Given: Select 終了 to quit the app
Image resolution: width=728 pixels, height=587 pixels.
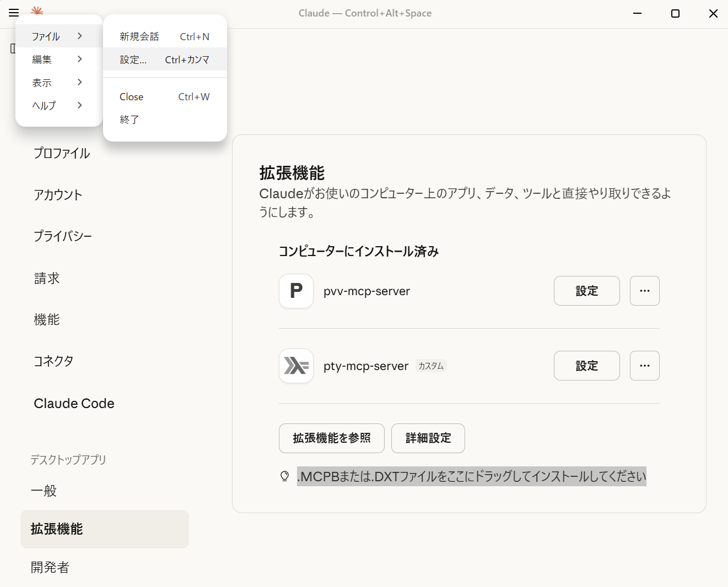Looking at the screenshot, I should [x=130, y=119].
